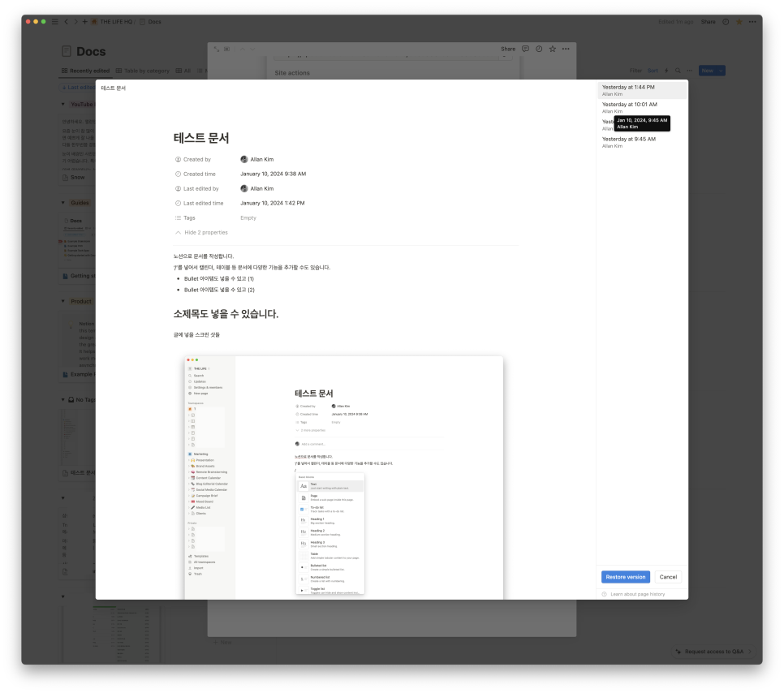
Task: Open the dropdown arrow on the New button
Action: click(x=721, y=71)
